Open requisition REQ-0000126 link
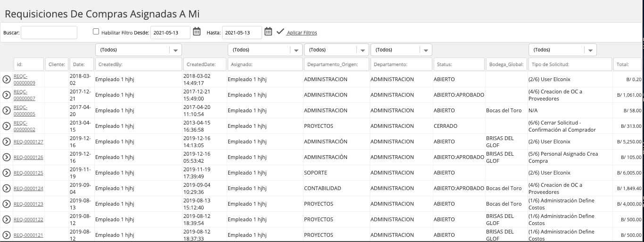 [x=28, y=157]
